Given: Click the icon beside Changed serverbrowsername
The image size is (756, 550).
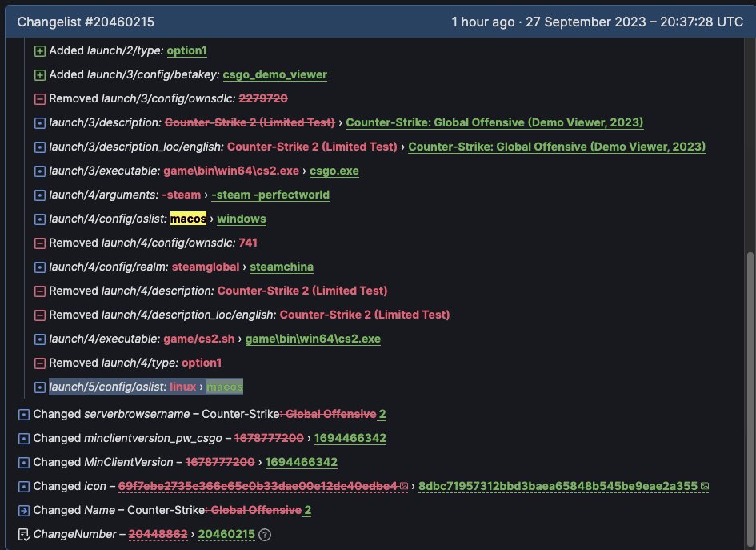Looking at the screenshot, I should tap(24, 415).
